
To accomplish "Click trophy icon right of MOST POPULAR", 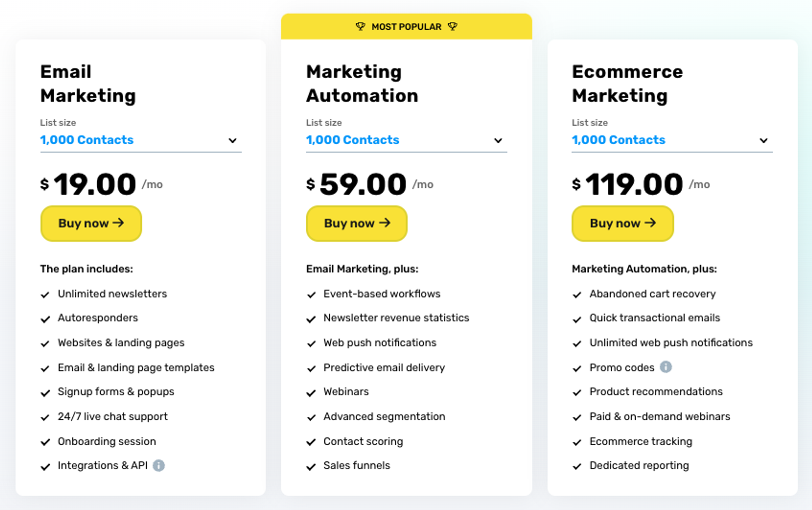I will 453,27.
